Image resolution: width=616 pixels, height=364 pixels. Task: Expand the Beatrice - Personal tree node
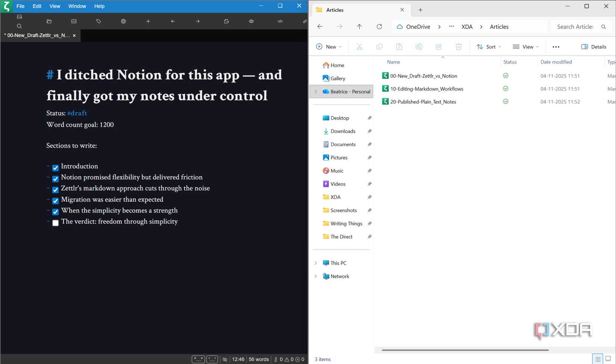click(x=316, y=91)
